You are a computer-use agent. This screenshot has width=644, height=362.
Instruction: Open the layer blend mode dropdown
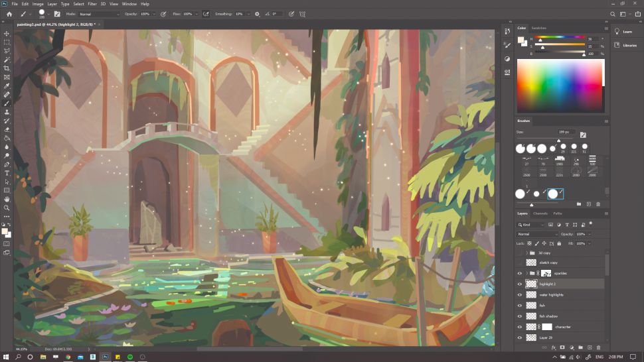[x=538, y=234]
